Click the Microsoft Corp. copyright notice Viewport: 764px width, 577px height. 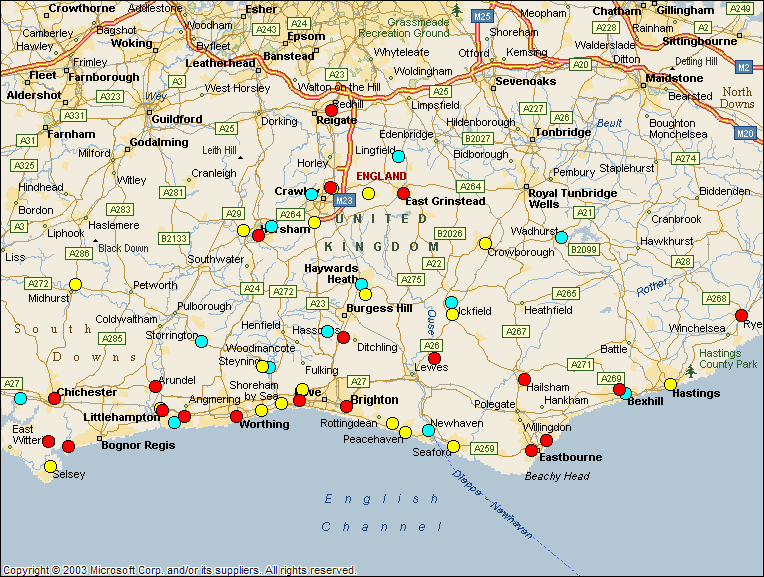point(180,570)
